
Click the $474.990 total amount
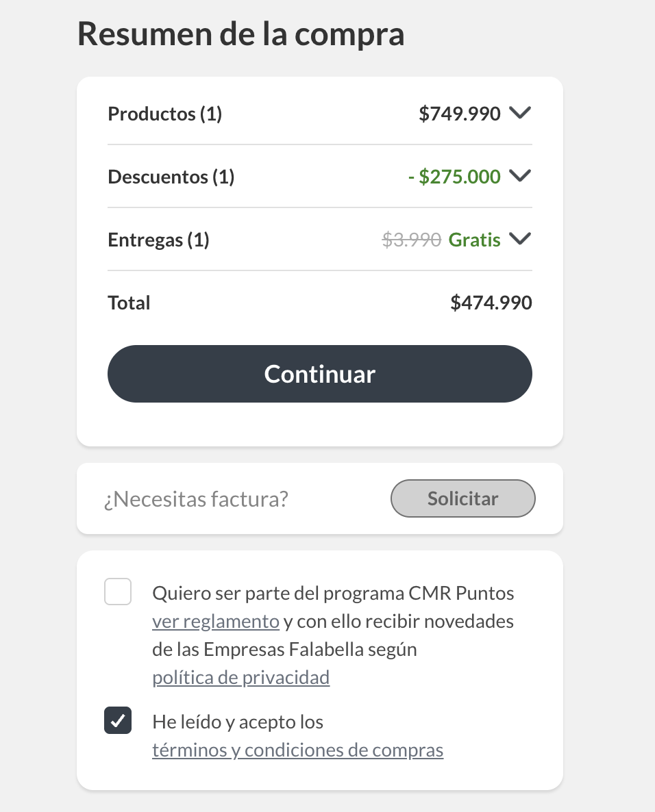pos(491,303)
